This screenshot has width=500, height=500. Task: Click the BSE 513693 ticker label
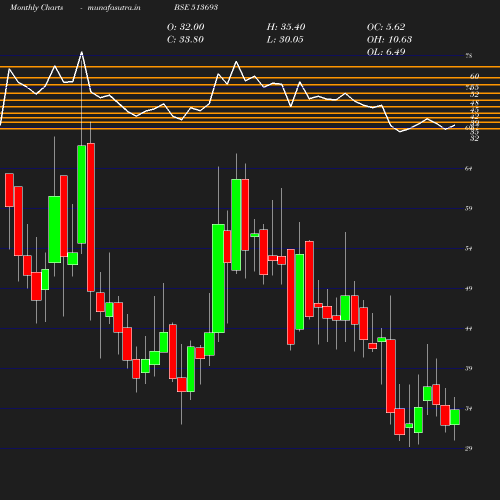[196, 7]
